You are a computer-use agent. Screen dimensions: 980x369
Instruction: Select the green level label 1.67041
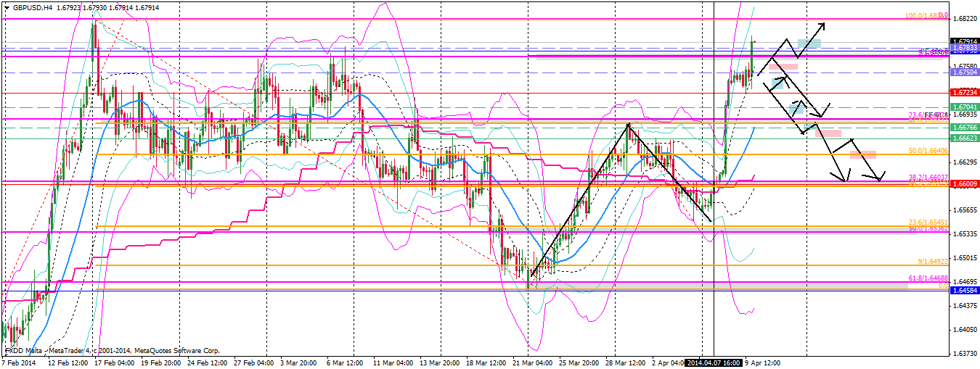click(965, 107)
